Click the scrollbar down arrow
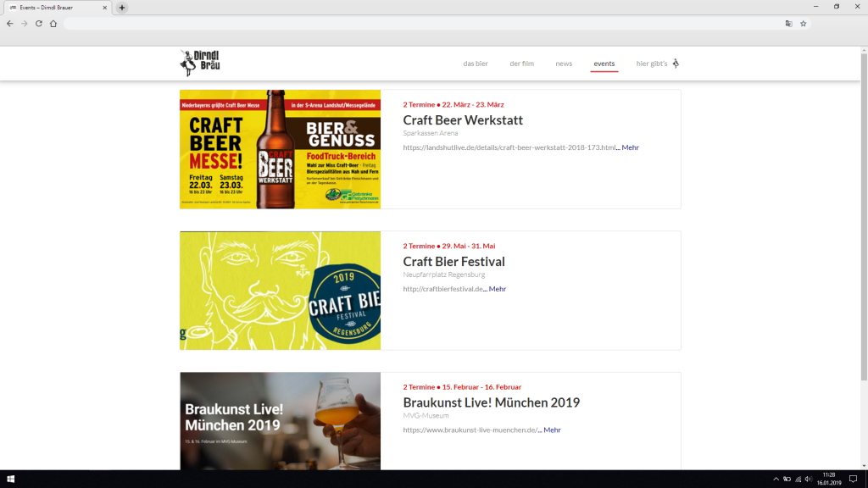 [x=864, y=467]
